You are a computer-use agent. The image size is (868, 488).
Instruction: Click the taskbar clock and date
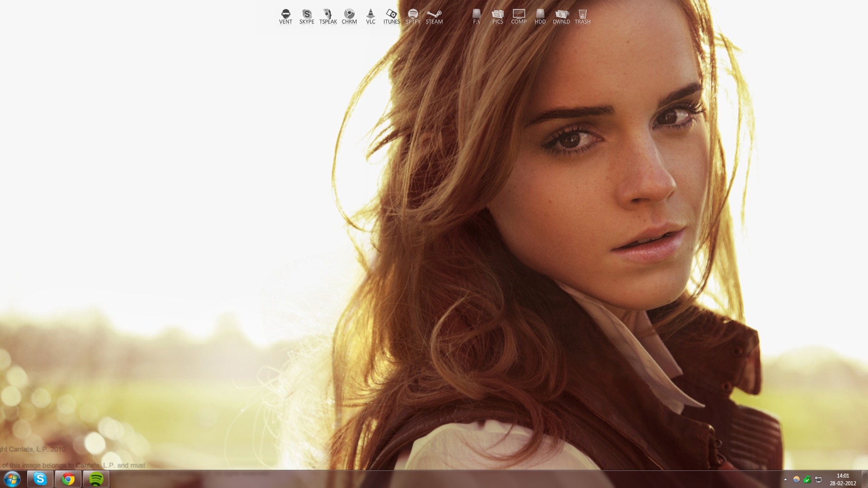(x=843, y=479)
